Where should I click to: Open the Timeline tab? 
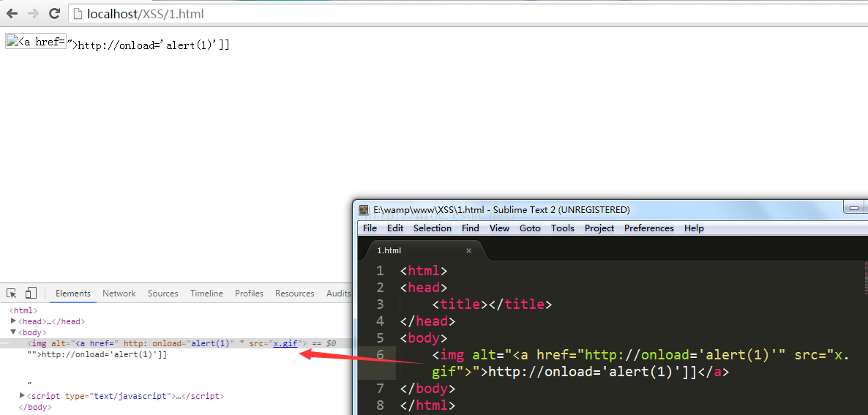click(x=206, y=294)
